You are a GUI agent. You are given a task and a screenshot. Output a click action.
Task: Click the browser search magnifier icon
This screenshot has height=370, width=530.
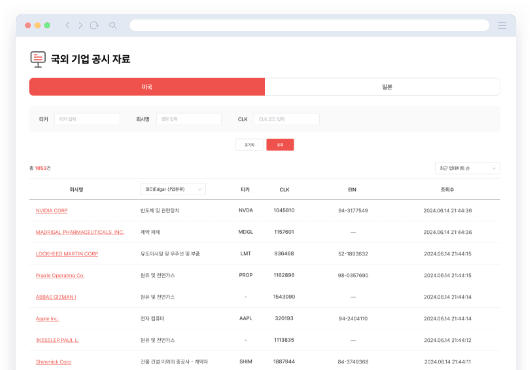pyautogui.click(x=113, y=25)
